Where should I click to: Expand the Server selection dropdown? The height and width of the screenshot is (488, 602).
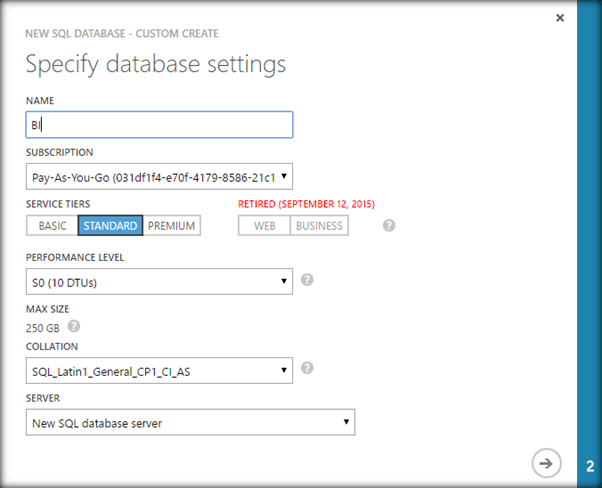pyautogui.click(x=190, y=423)
